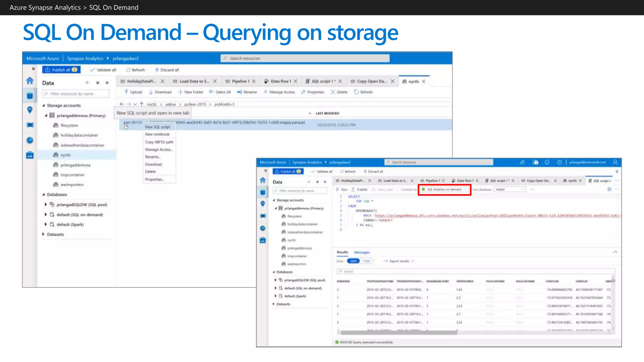Screen dimensions: 644x362
Task: Open Use database master dropdown in right screenshot
Action: pyautogui.click(x=509, y=189)
